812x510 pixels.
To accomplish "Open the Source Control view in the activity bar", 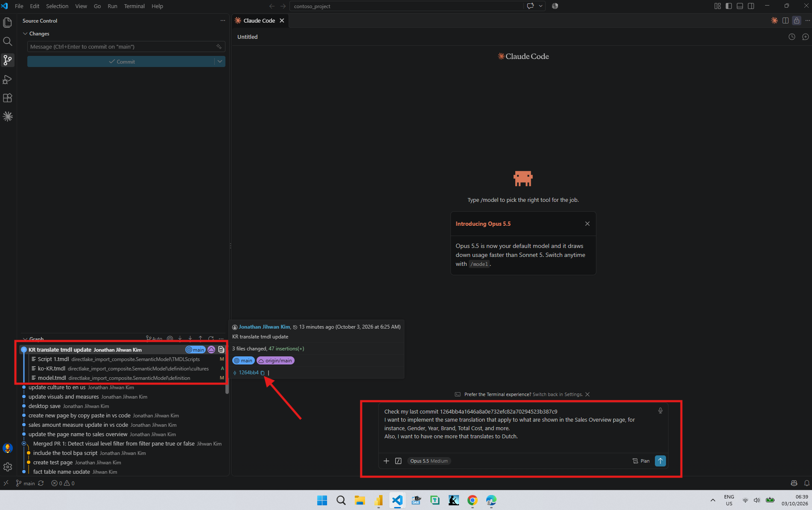I will [8, 60].
